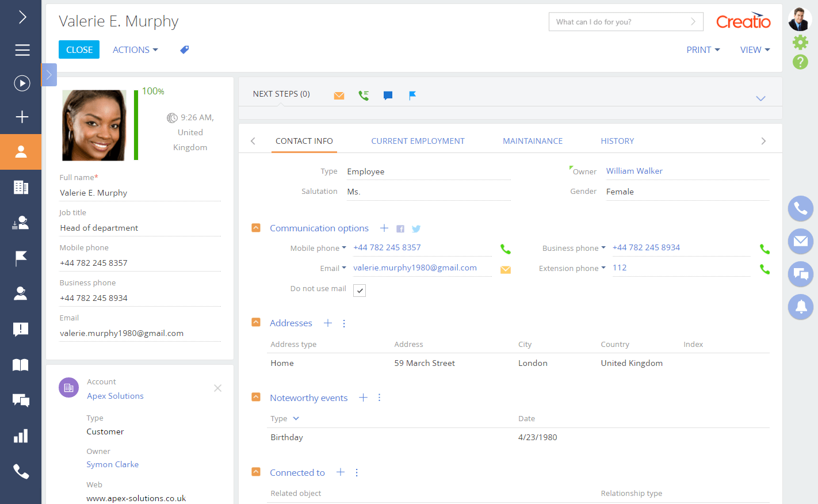The image size is (818, 504).
Task: Open the Knowledge base book icon in sidebar
Action: click(x=21, y=365)
